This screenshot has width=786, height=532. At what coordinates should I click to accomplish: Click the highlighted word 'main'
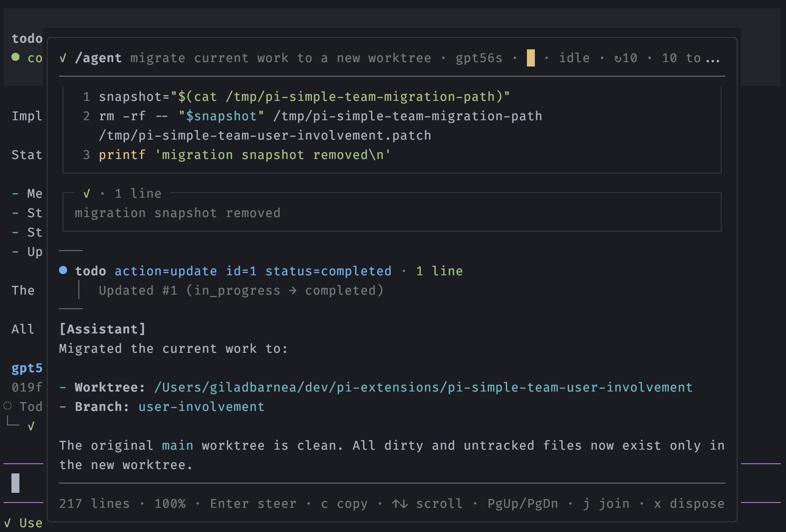point(178,446)
